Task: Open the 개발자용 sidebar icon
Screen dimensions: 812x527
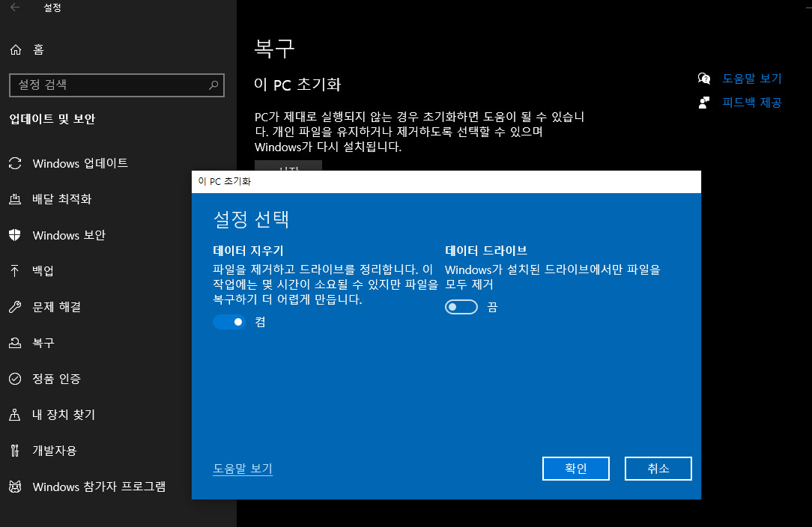Action: coord(15,451)
